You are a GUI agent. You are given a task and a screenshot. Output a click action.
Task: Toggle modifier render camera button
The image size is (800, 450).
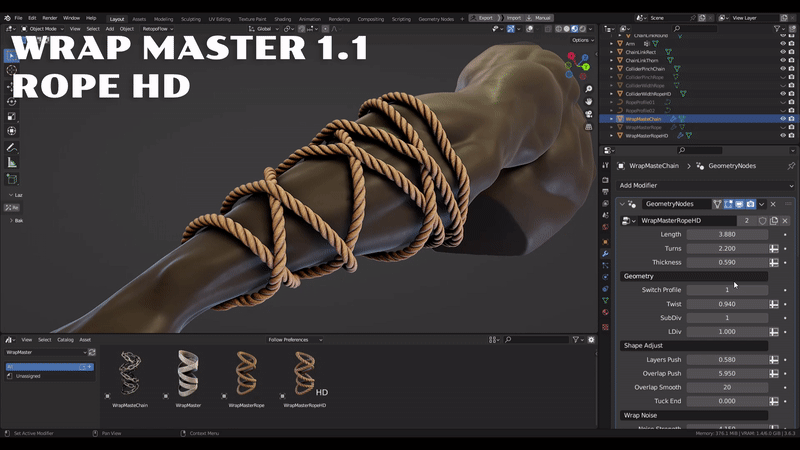click(x=751, y=204)
